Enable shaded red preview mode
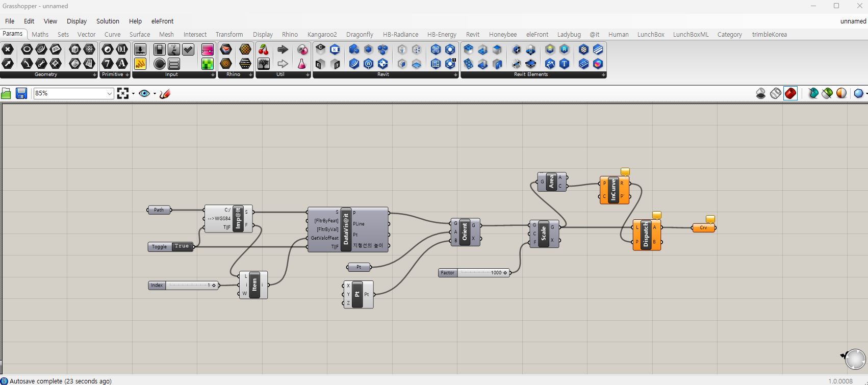Screen dimensions: 868x385 pos(790,93)
